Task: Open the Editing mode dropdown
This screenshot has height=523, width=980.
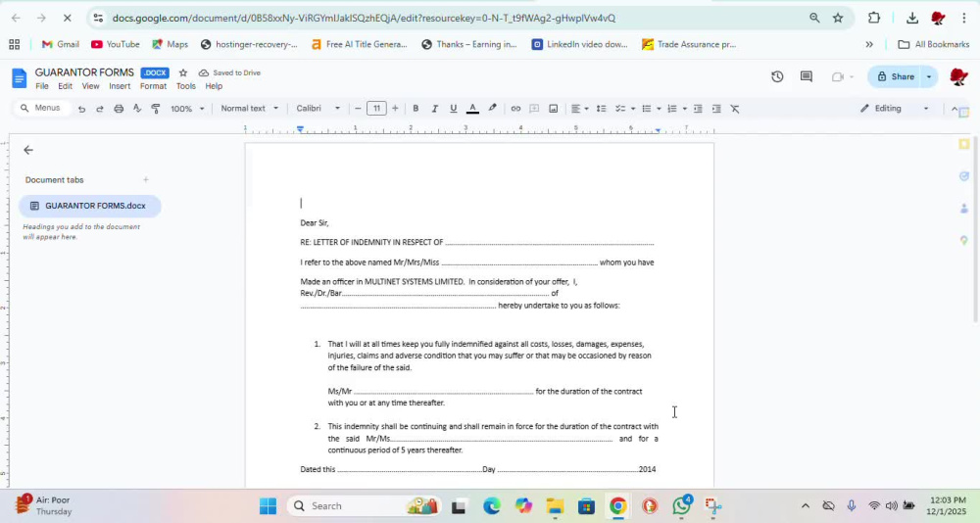Action: click(x=895, y=109)
